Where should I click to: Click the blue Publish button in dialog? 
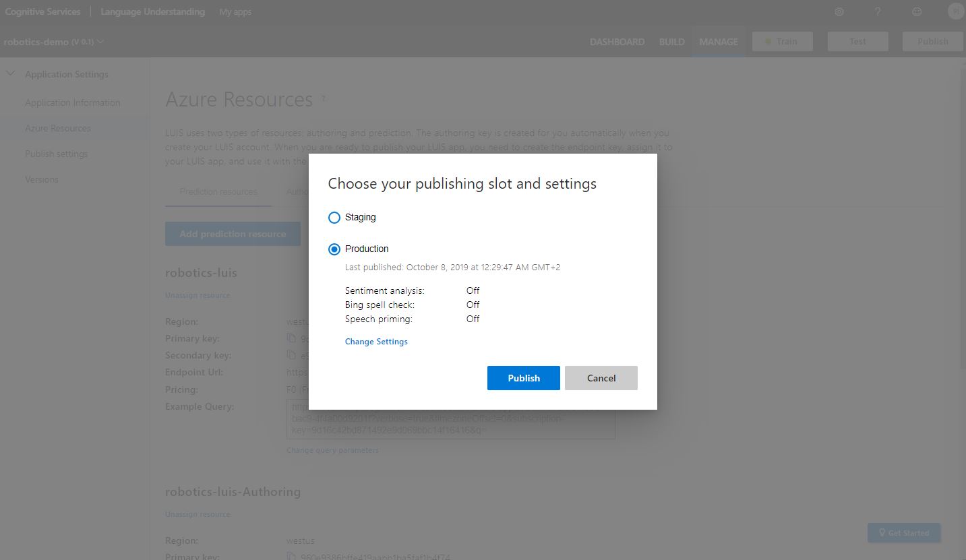(x=524, y=378)
